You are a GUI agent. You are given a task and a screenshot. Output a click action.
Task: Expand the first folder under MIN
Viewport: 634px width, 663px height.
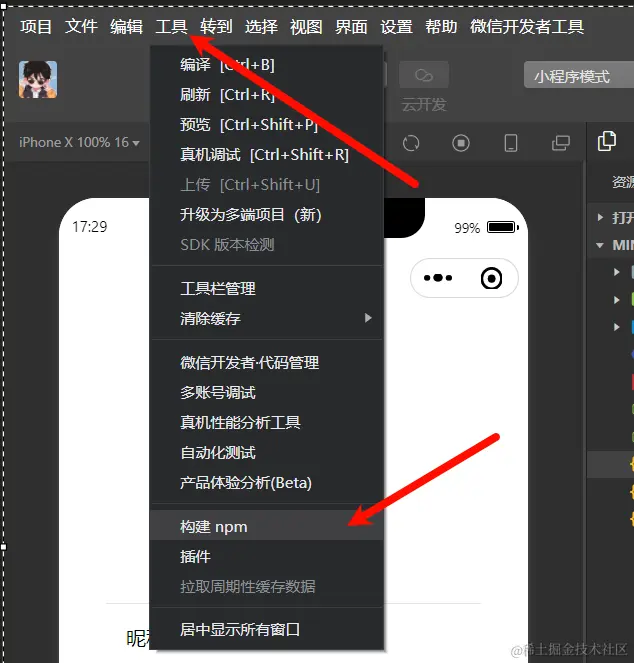617,272
